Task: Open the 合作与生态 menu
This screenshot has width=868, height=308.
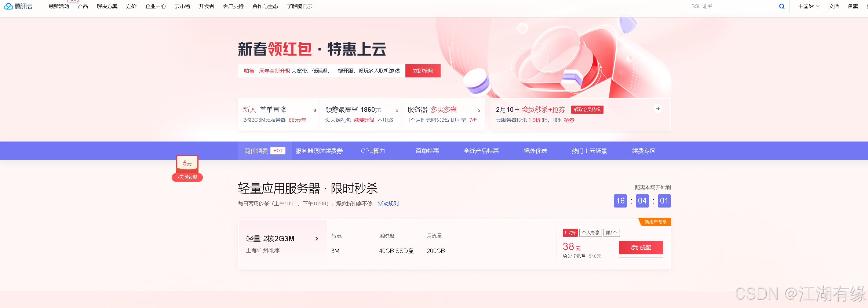Action: [265, 6]
